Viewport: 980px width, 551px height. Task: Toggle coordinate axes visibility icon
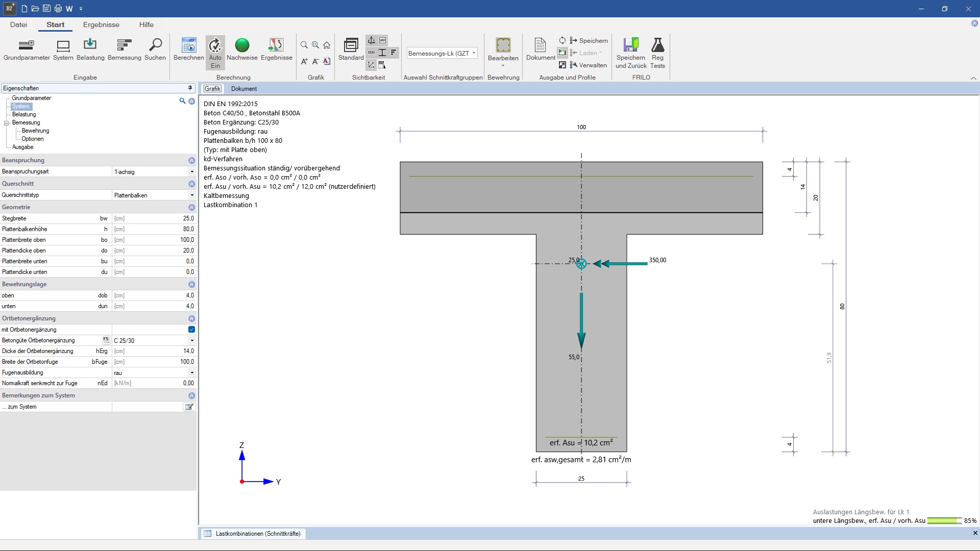coord(371,65)
